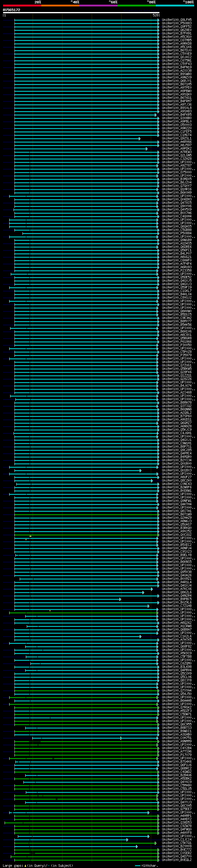
Task: Click the UniRef100_P61866 hit name
Action: pyautogui.click(x=177, y=342)
